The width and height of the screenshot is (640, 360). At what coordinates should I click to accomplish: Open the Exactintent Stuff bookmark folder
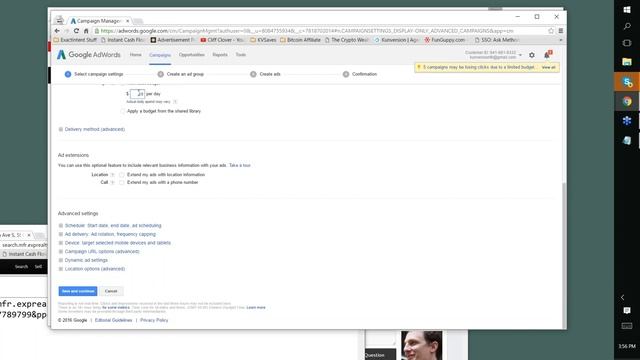[x=75, y=40]
